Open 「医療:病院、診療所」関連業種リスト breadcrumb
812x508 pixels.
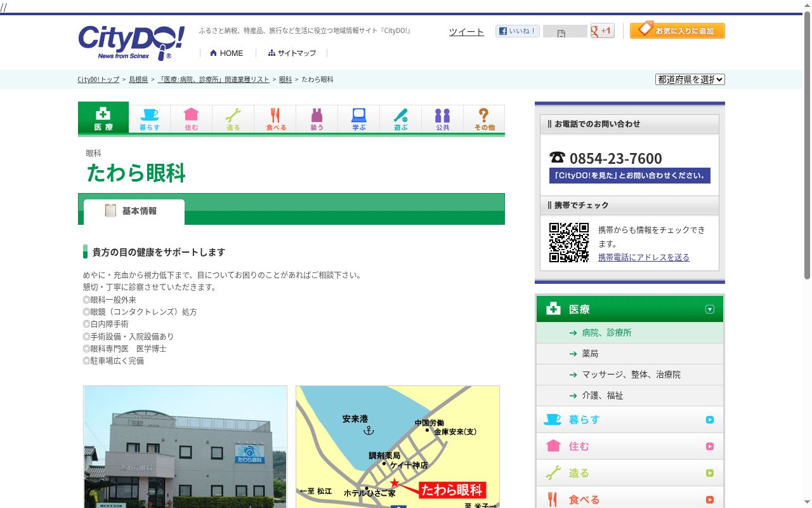tap(213, 79)
